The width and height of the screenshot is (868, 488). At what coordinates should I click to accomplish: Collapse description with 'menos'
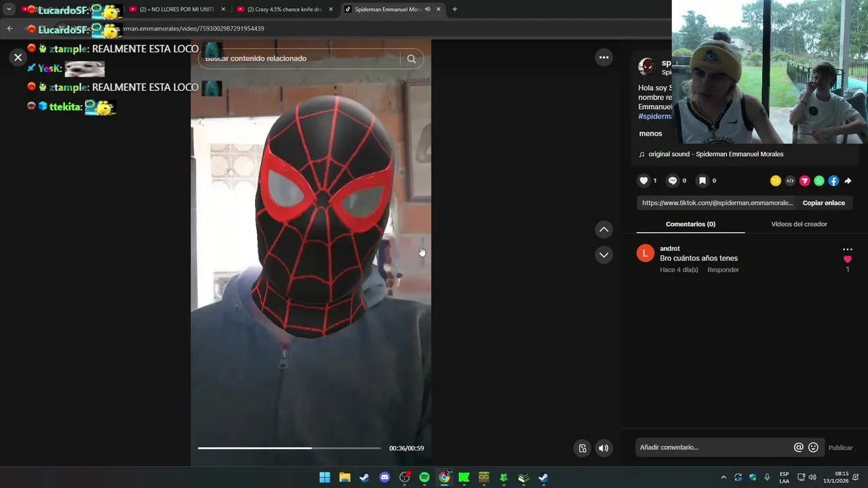click(650, 134)
